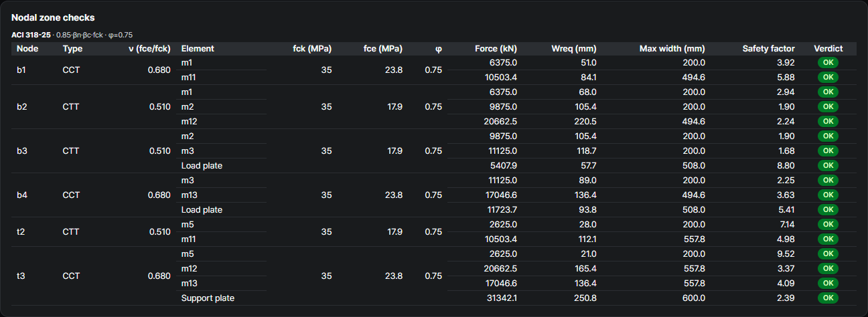Screen dimensions: 868x317
Task: Click Wreq value 68.0
Action: [x=586, y=92]
